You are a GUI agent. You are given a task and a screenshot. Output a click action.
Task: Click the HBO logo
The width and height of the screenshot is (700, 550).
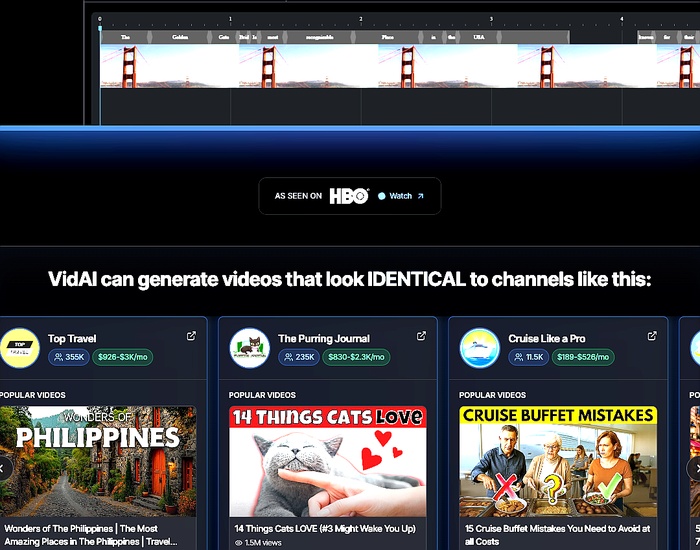[349, 196]
